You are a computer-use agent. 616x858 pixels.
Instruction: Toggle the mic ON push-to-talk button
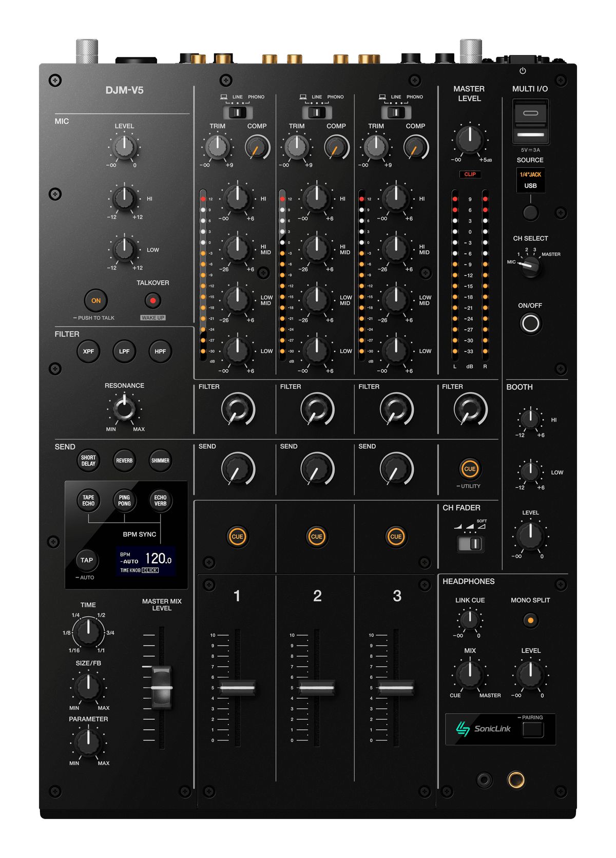96,300
